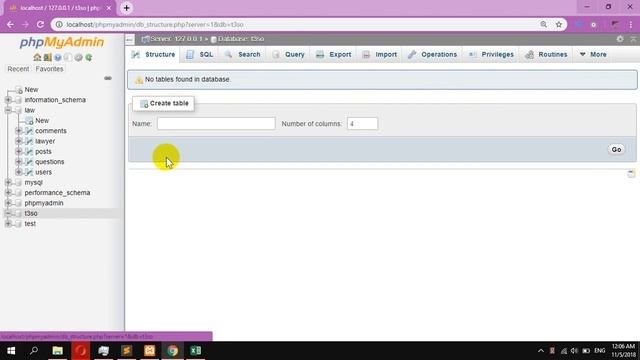This screenshot has width=640, height=360.
Task: Click the log out icon beside home
Action: [x=47, y=58]
